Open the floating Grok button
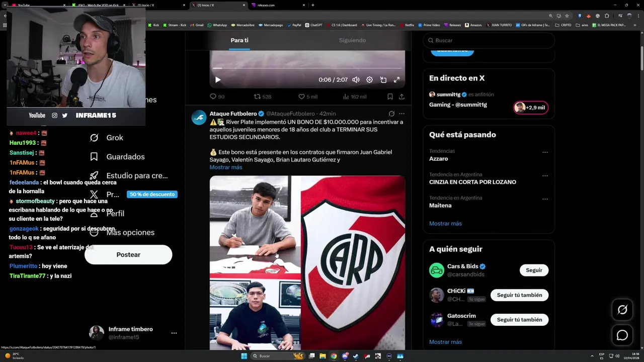 [622, 310]
